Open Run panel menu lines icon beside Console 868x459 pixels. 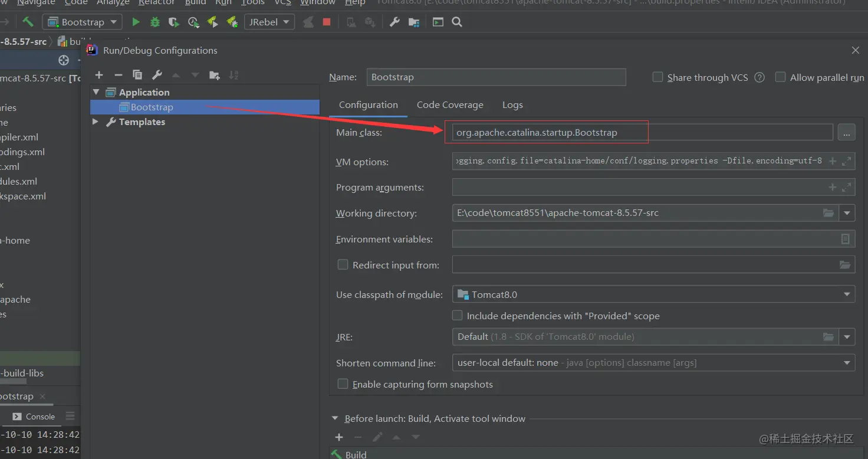(x=70, y=416)
